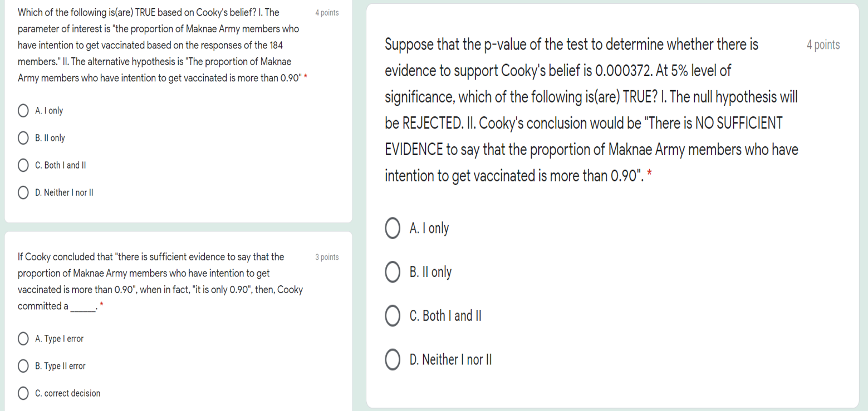Select B. Type II error

click(x=23, y=366)
